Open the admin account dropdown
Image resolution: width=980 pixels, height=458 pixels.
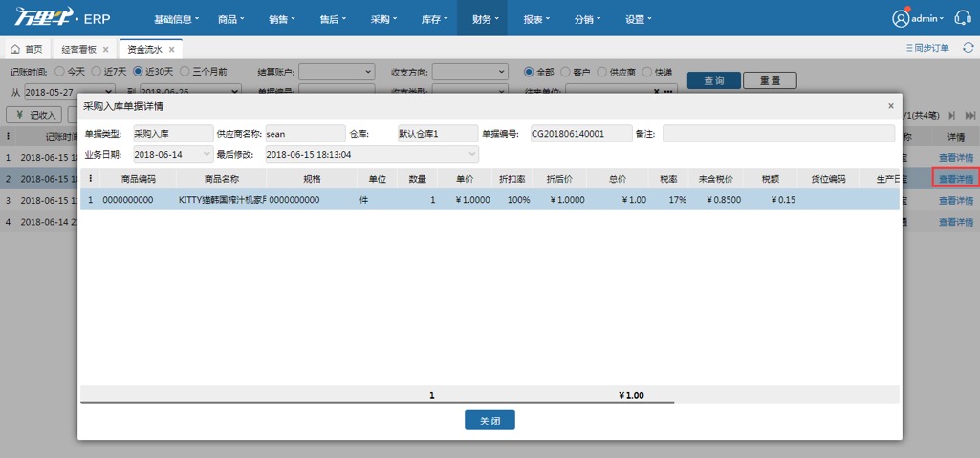click(x=927, y=19)
